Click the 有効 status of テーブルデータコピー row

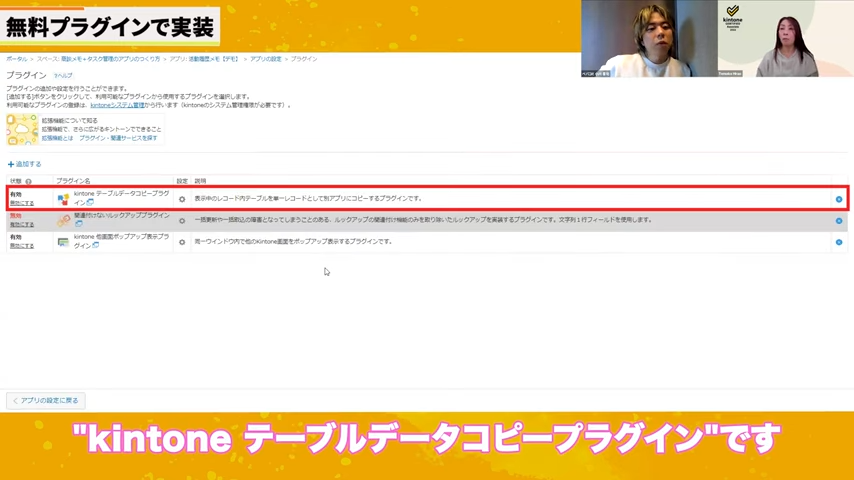[x=15, y=195]
